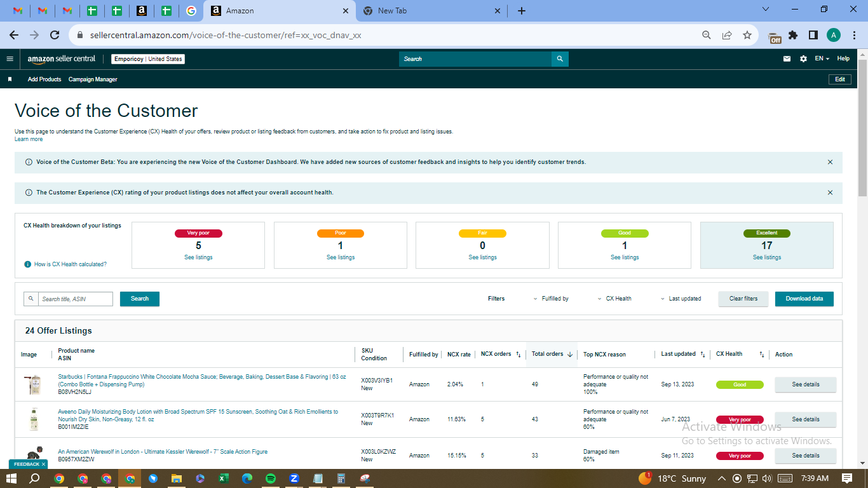
Task: Click See details for the Starbucks listing
Action: tap(806, 384)
